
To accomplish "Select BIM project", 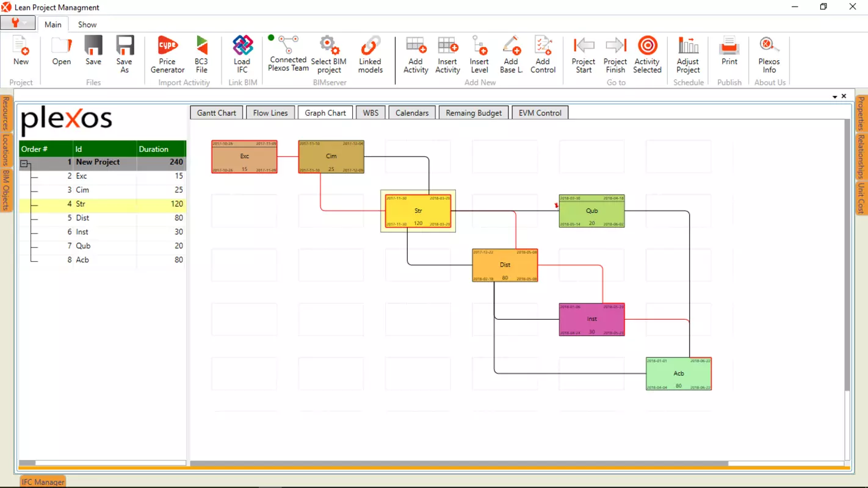I will coord(329,55).
